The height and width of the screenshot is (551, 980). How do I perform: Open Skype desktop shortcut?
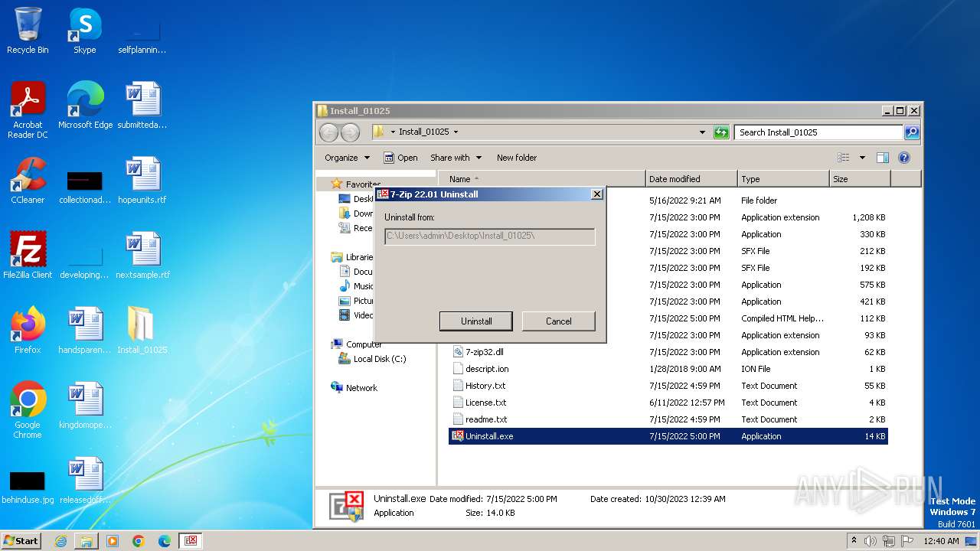tap(84, 31)
